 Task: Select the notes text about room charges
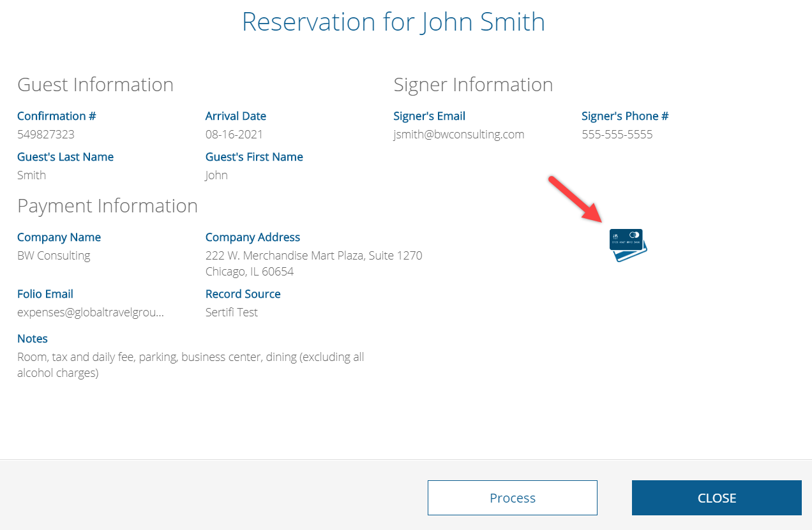(191, 365)
